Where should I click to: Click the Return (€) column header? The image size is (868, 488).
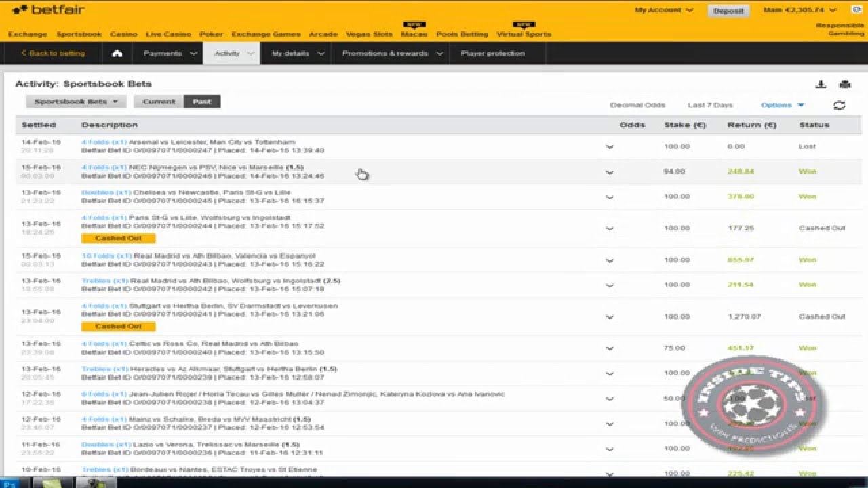[752, 125]
